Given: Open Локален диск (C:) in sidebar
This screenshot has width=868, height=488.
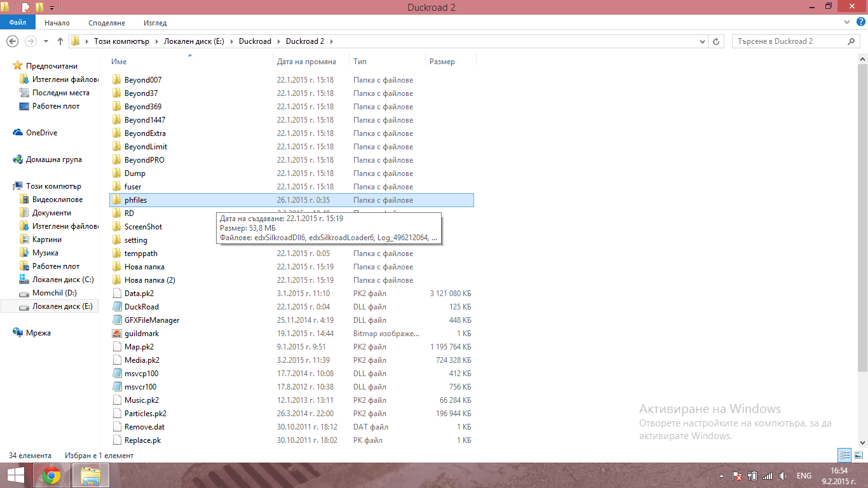Looking at the screenshot, I should pos(62,280).
